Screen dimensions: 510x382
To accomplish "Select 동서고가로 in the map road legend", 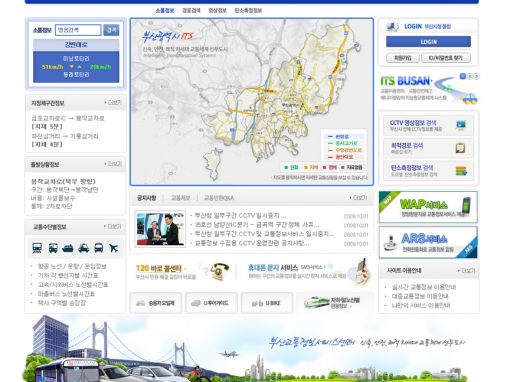I will (346, 143).
